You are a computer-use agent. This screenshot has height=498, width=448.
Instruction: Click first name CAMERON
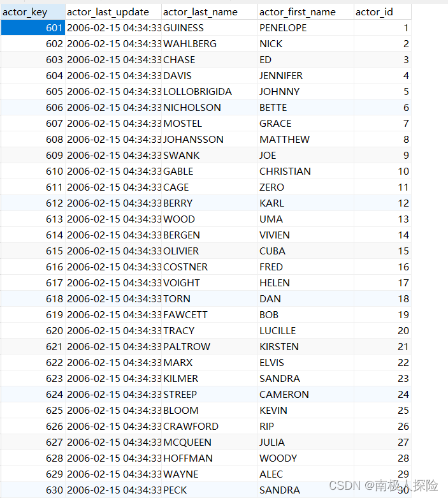(284, 394)
